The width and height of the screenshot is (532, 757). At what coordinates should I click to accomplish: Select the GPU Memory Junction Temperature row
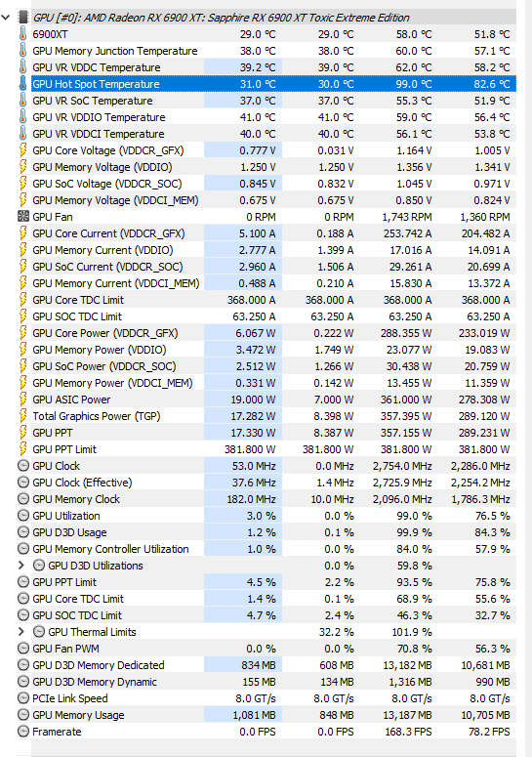(274, 51)
